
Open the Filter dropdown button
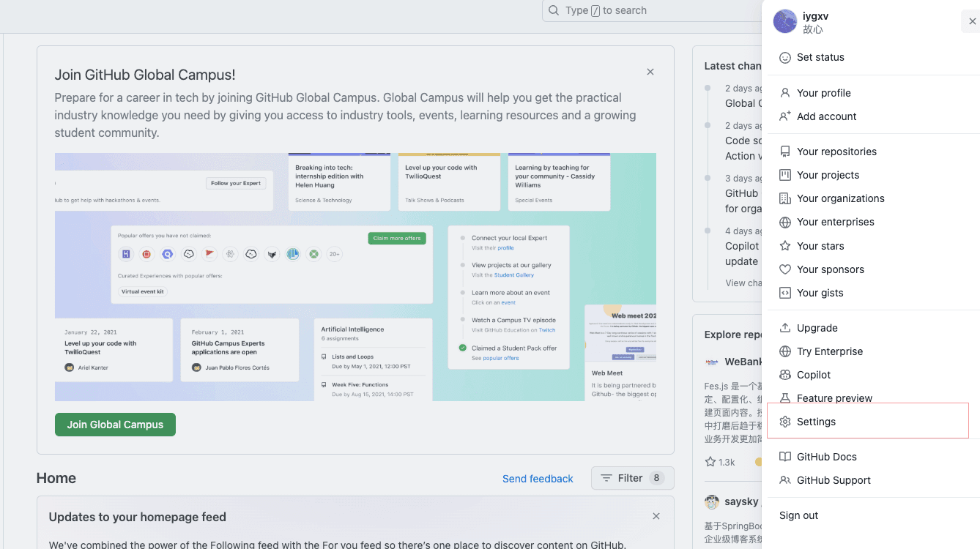coord(632,478)
